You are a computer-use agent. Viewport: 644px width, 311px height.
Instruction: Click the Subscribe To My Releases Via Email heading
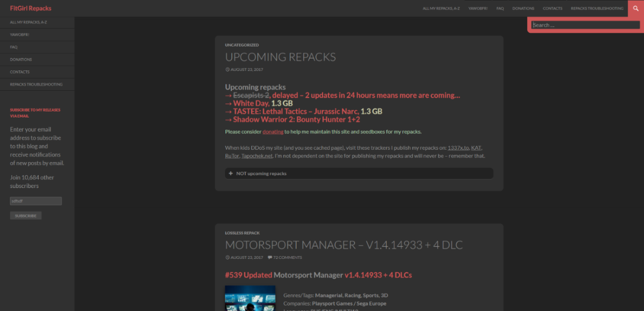pyautogui.click(x=35, y=113)
